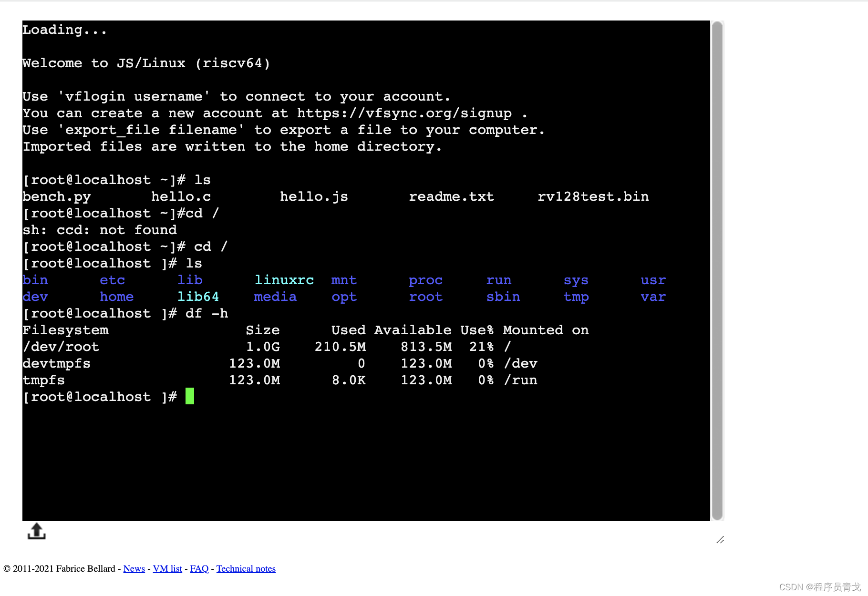Click the 8.0K used value

point(349,380)
